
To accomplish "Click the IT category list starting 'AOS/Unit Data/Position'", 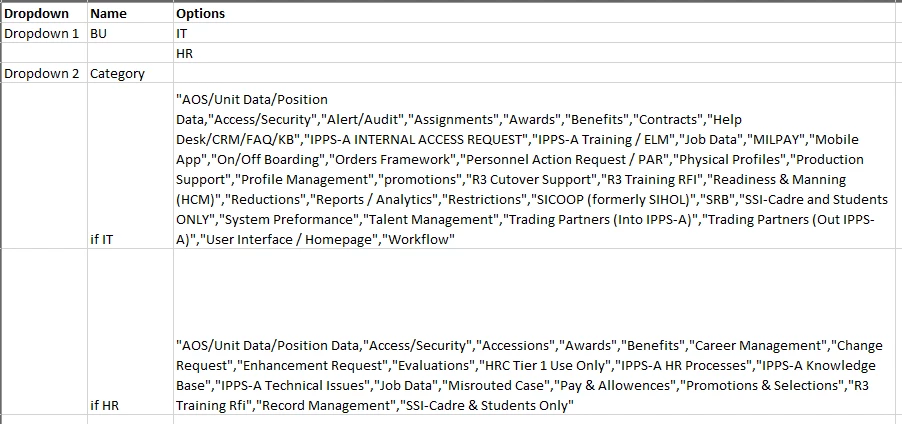I will tap(537, 166).
